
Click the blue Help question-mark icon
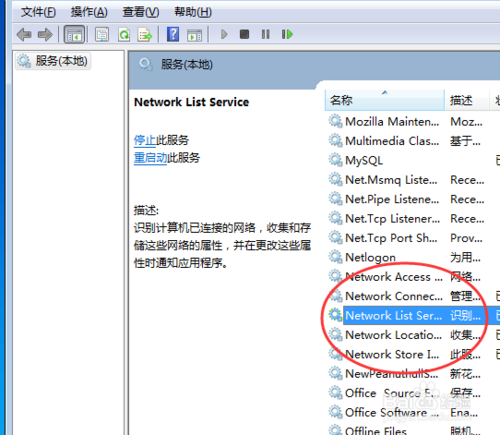tap(173, 34)
